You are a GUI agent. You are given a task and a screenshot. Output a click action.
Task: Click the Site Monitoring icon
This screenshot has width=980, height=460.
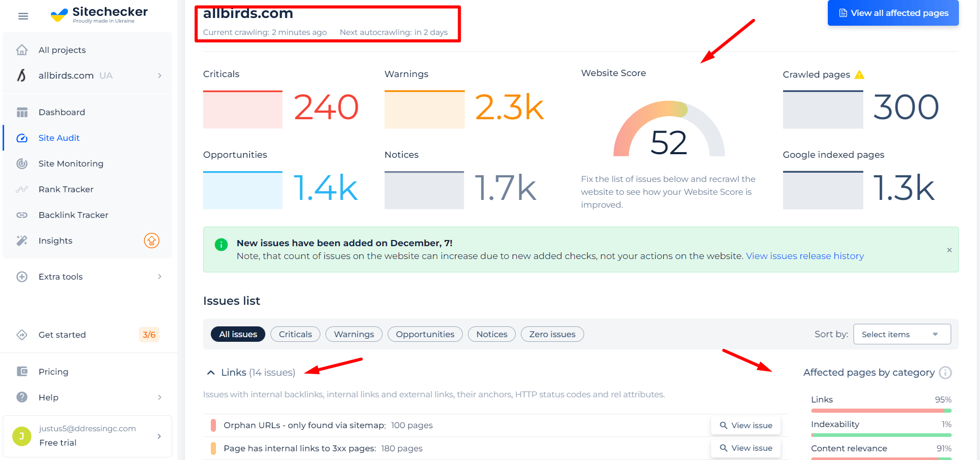(x=22, y=163)
